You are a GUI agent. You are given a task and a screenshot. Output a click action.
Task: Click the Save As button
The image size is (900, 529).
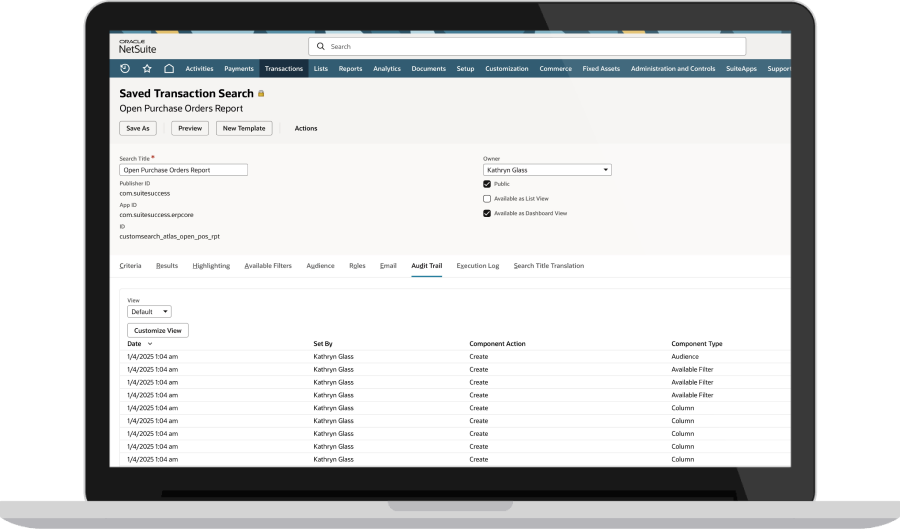138,129
